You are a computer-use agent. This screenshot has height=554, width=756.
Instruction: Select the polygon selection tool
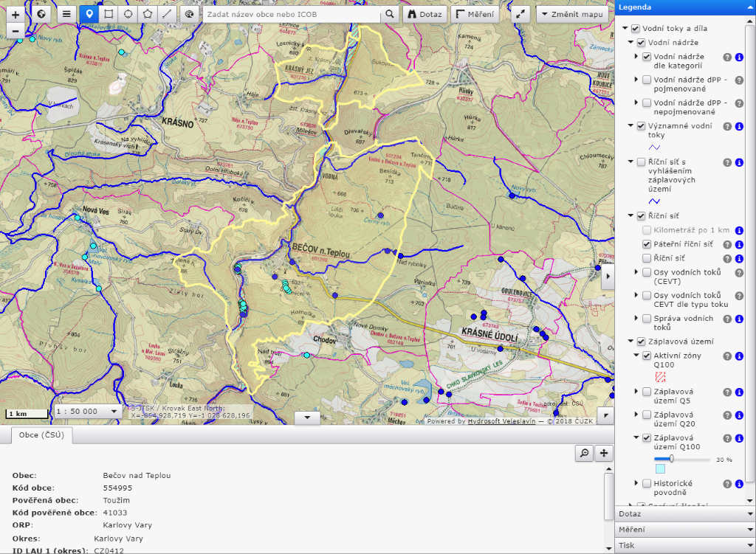[x=148, y=15]
